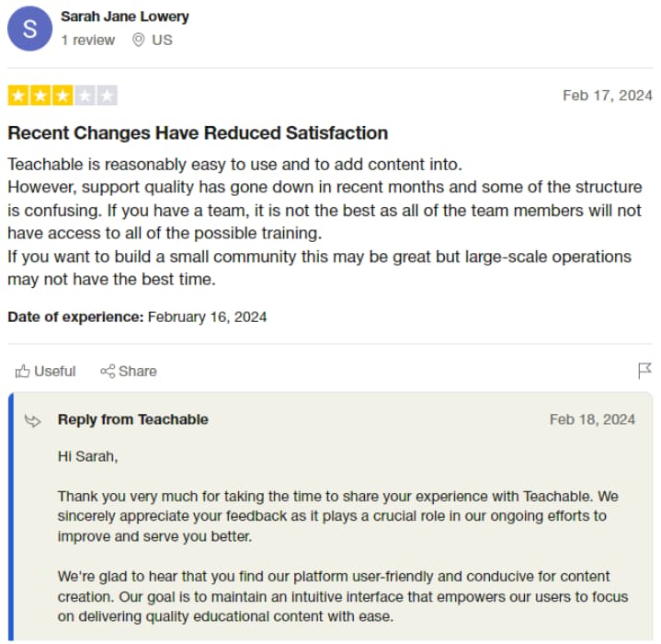This screenshot has height=644, width=661.
Task: Click the fifth gray star
Action: pos(107,96)
